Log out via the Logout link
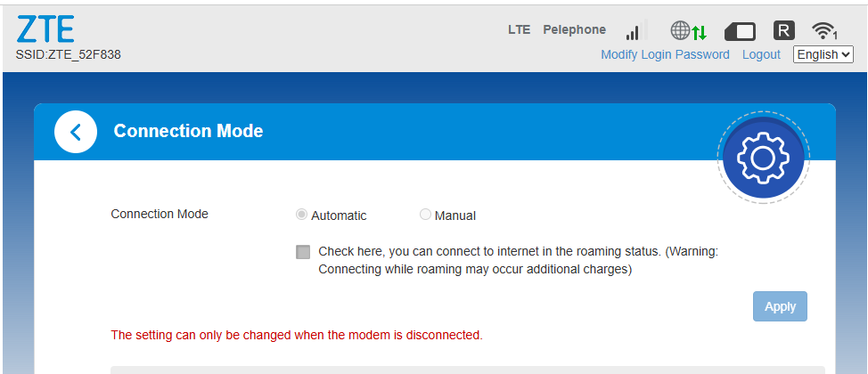The width and height of the screenshot is (868, 374). (x=761, y=54)
